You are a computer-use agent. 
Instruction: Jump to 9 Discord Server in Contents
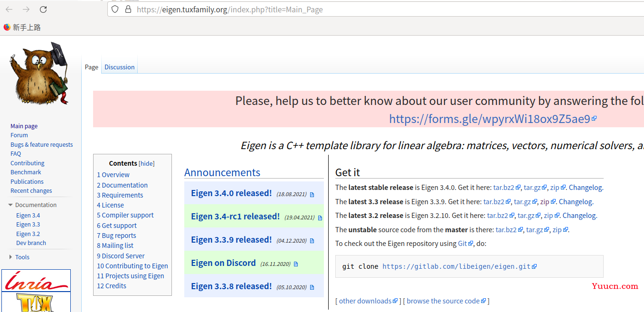(x=121, y=256)
